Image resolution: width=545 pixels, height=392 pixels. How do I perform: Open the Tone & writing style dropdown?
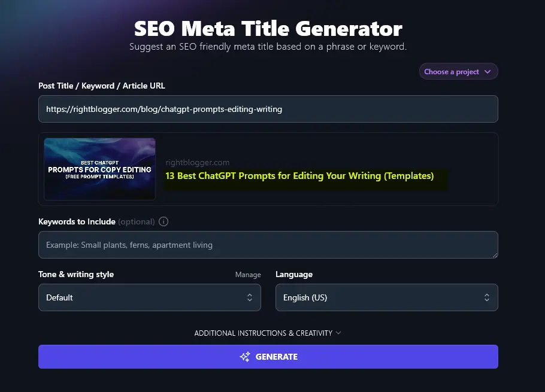(x=149, y=297)
